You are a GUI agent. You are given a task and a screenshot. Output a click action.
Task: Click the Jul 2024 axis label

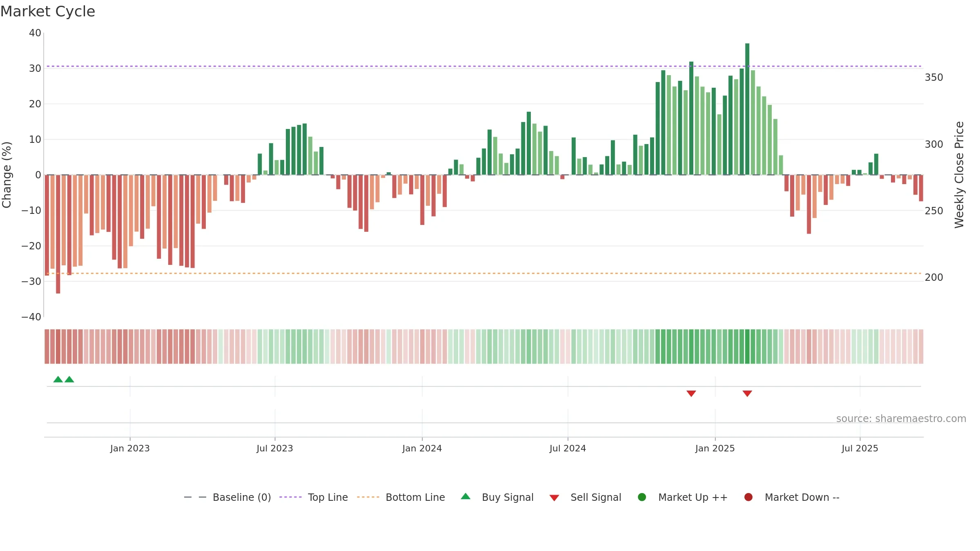point(568,449)
